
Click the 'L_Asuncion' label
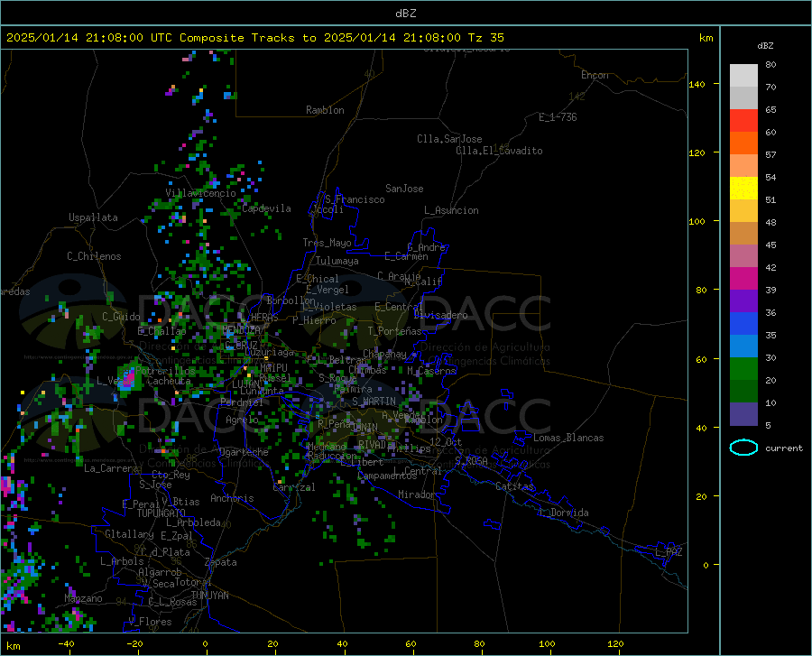451,210
